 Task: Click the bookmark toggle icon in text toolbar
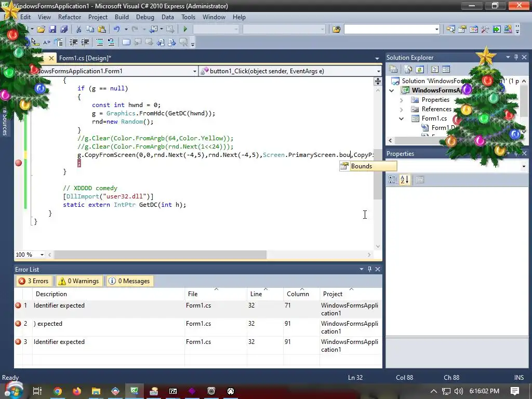(126, 42)
